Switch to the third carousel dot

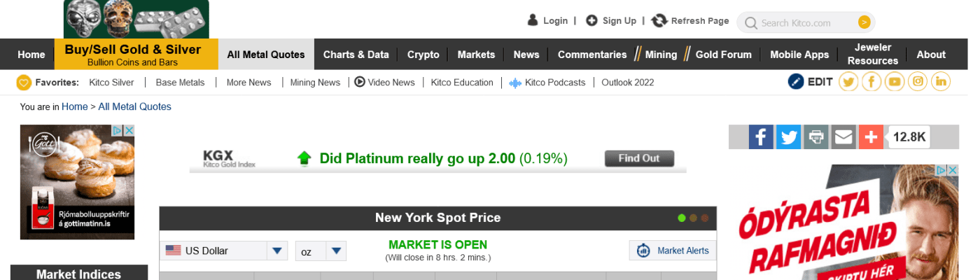point(705,218)
